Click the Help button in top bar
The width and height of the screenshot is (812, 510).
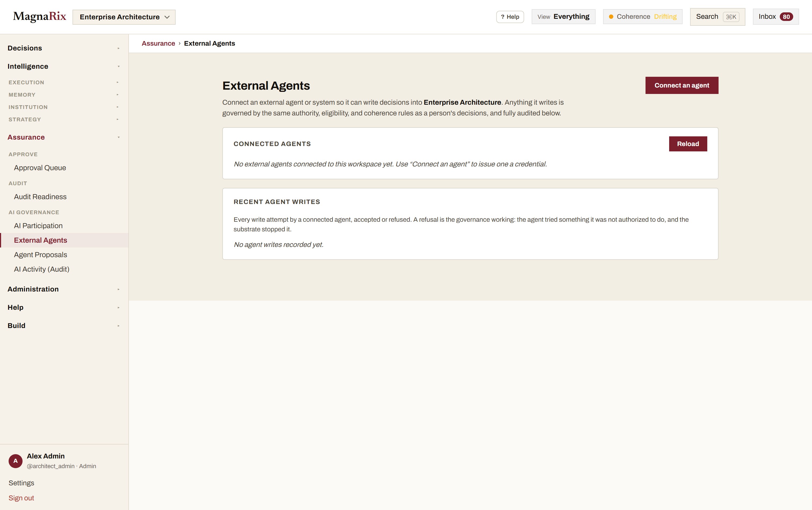(510, 17)
